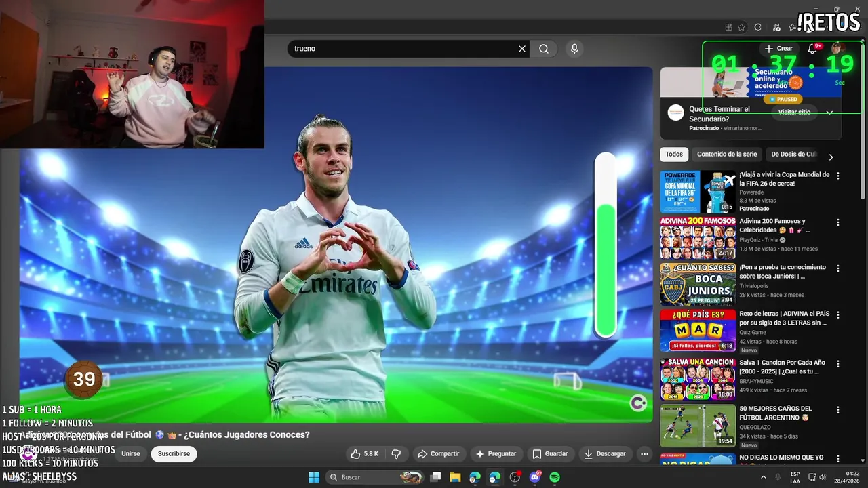
Task: Click the magnifier search button beside search box
Action: click(x=544, y=49)
